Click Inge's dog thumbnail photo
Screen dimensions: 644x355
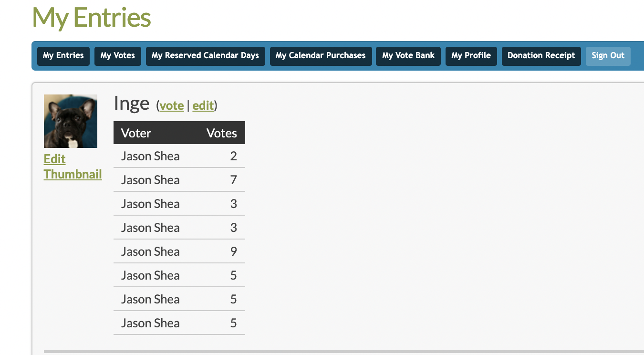click(x=71, y=121)
